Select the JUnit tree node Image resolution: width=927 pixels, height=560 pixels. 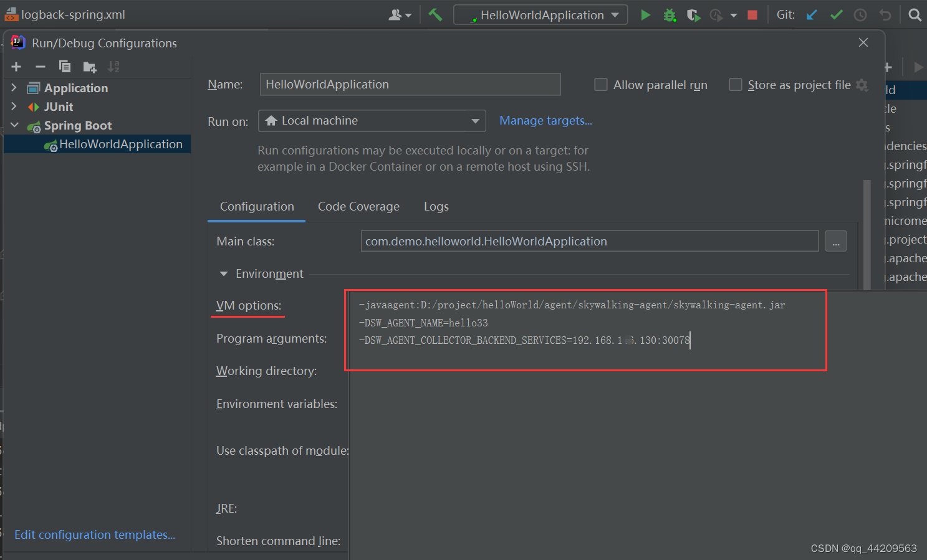pos(59,107)
